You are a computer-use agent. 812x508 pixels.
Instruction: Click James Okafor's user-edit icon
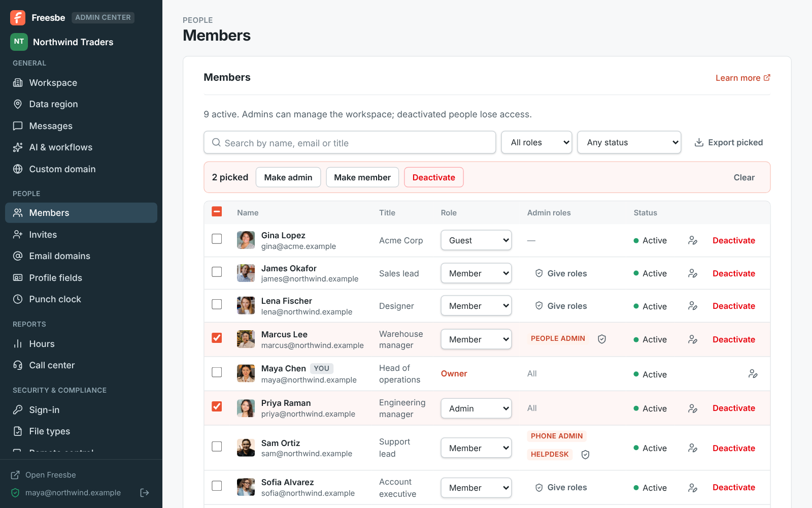coord(693,273)
